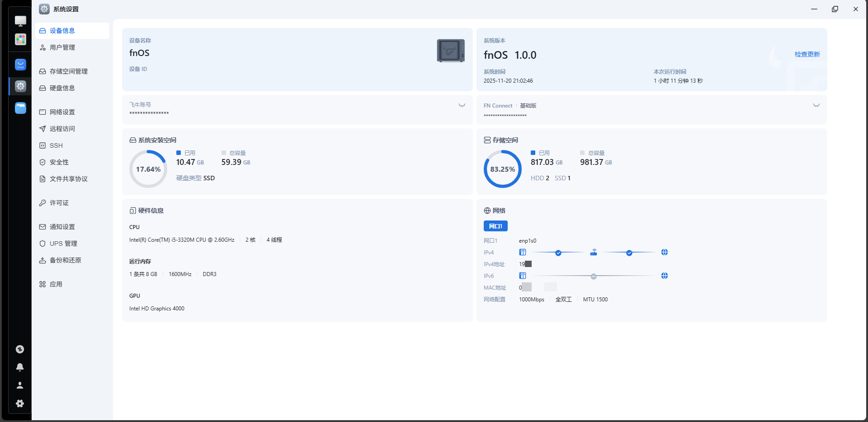The height and width of the screenshot is (422, 868).
Task: Click the device icon in the IPv6 row
Action: (523, 276)
